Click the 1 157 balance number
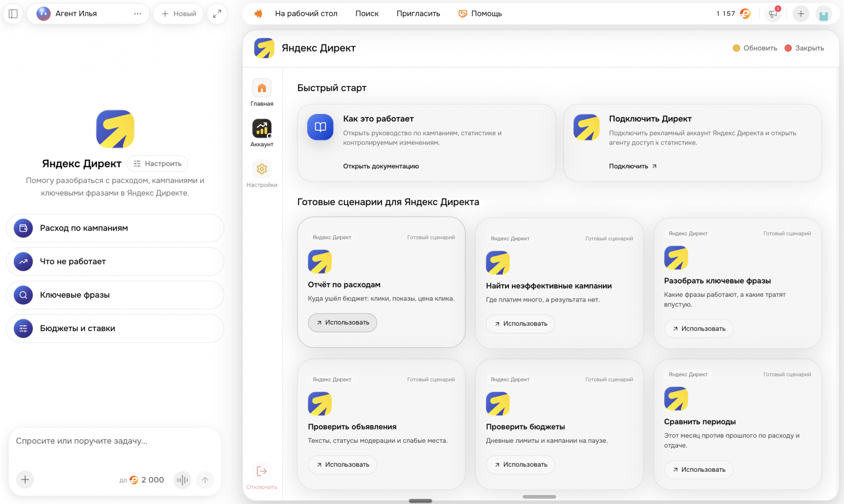The width and height of the screenshot is (844, 504). click(725, 14)
